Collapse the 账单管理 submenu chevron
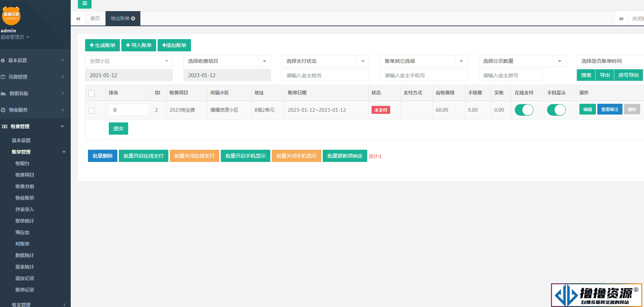Screen dimensions: 644x307 [64, 152]
